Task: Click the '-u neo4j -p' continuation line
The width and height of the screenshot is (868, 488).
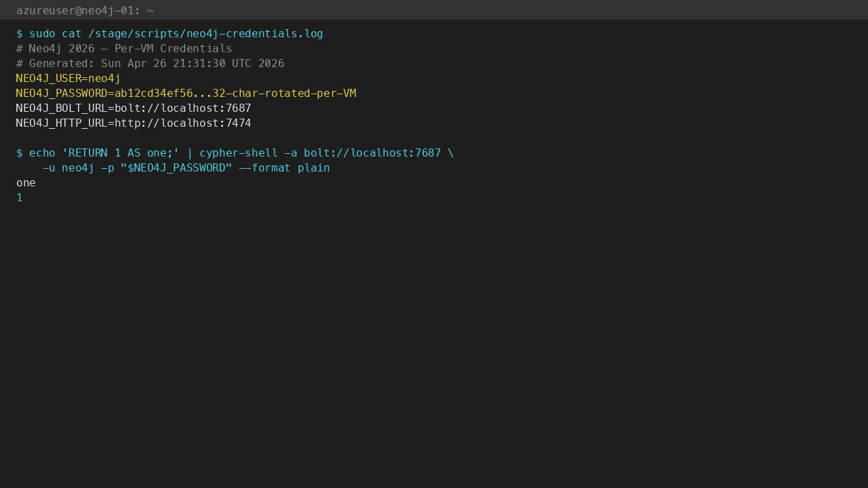Action: (186, 168)
